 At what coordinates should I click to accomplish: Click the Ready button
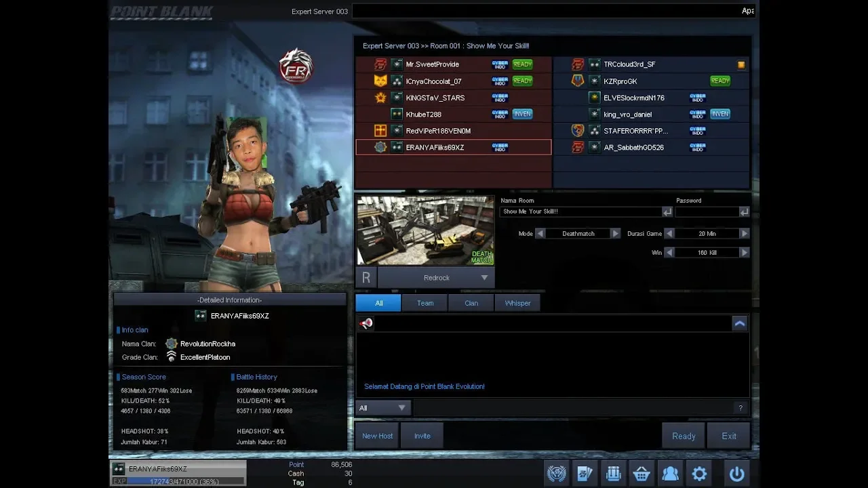[684, 436]
